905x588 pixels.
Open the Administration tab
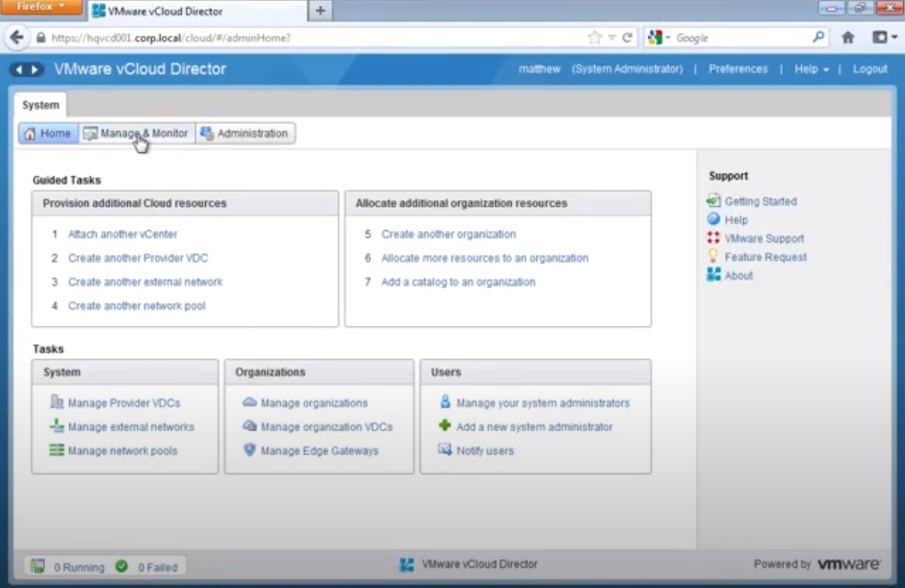[245, 133]
